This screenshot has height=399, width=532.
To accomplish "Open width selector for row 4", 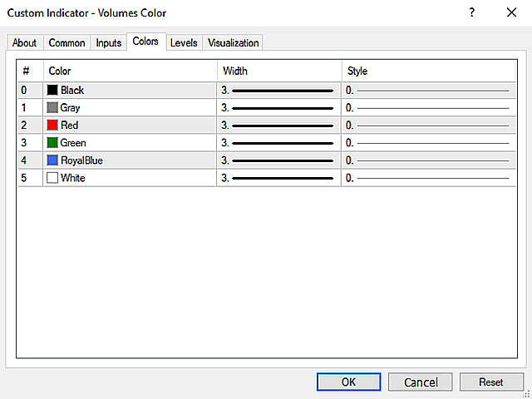I will coord(278,160).
